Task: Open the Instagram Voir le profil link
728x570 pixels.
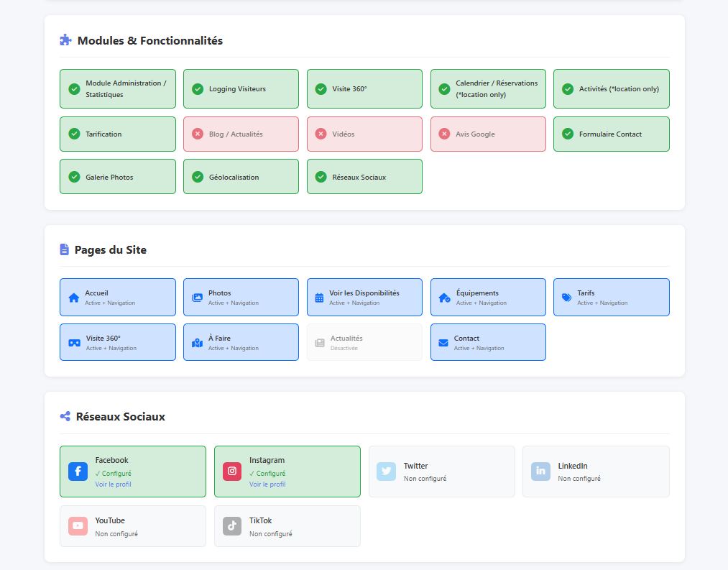Action: coord(267,484)
